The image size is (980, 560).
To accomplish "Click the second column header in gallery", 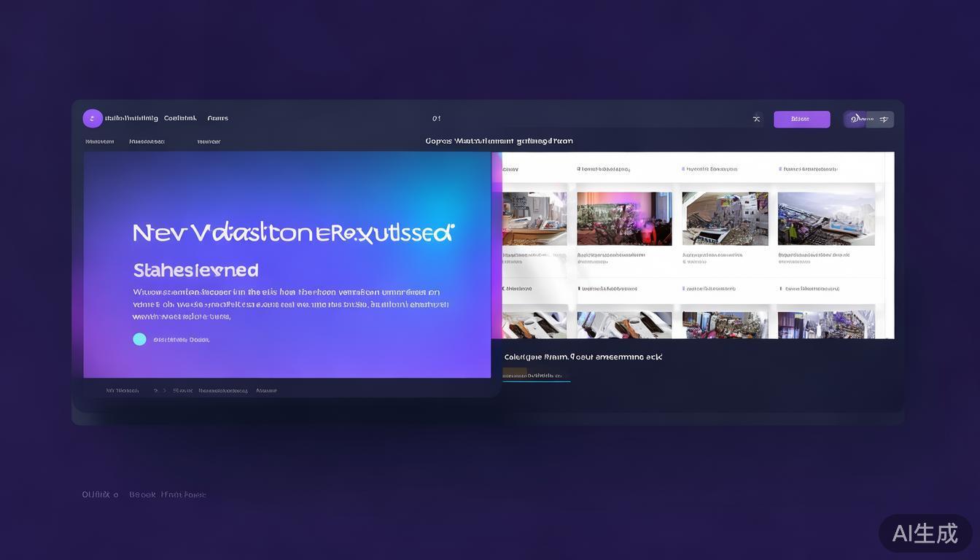I will tap(604, 169).
